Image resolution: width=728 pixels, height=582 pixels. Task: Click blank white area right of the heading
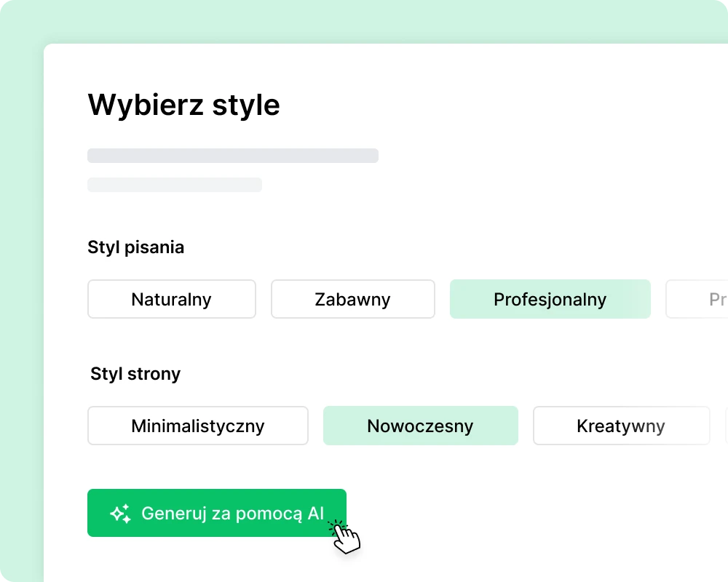point(510,105)
